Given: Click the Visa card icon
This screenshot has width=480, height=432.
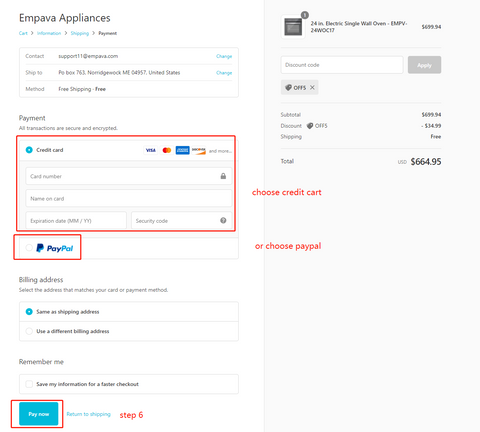Looking at the screenshot, I should point(151,150).
